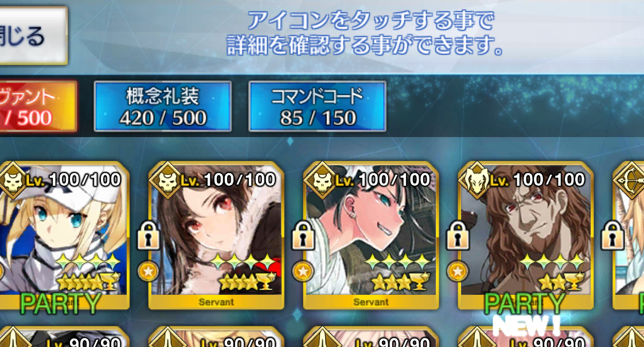The image size is (644, 347).
Task: Click star favorite coin on black-haired servant card
Action: click(303, 271)
